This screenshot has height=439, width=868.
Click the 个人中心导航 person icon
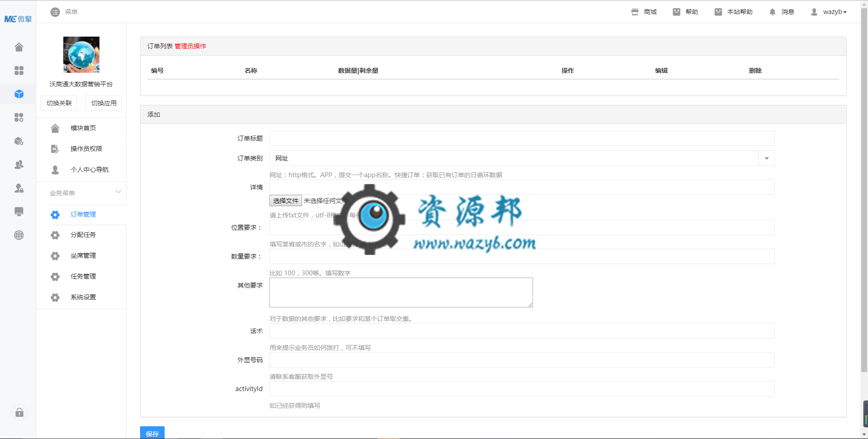[x=55, y=170]
